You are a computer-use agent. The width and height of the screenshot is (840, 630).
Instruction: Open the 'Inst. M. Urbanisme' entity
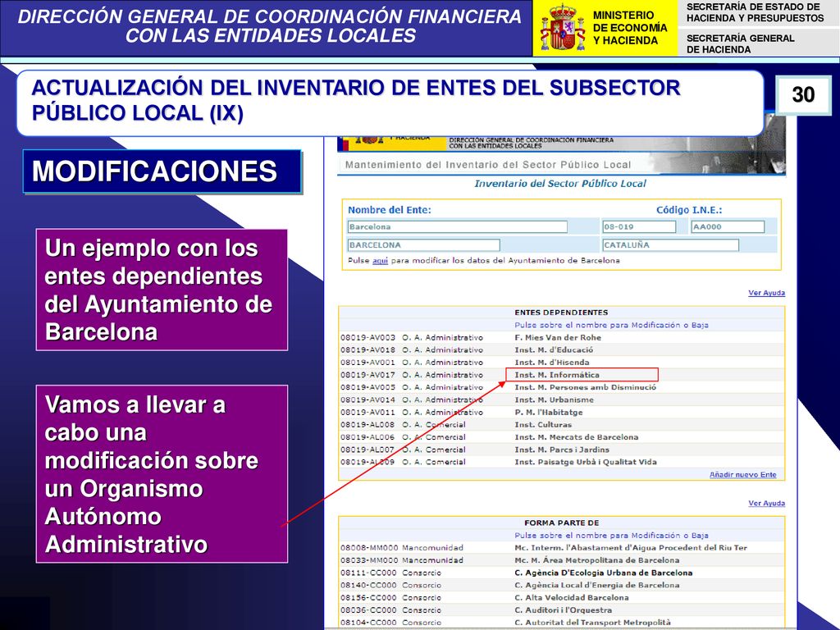pyautogui.click(x=554, y=399)
